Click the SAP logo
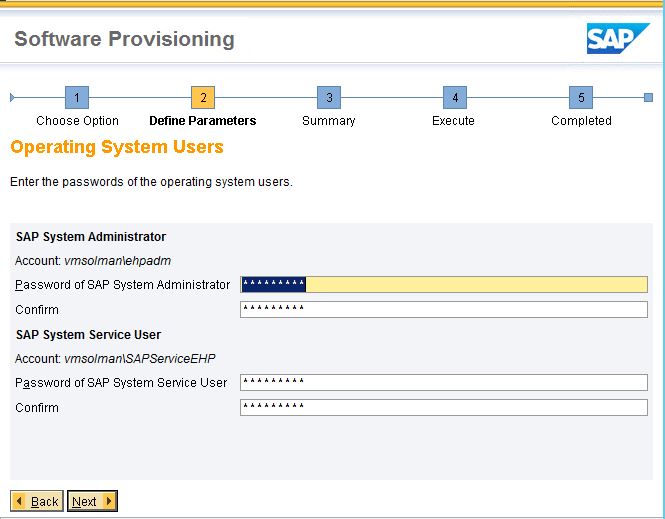Viewport: 665px width, 519px height. click(x=618, y=39)
